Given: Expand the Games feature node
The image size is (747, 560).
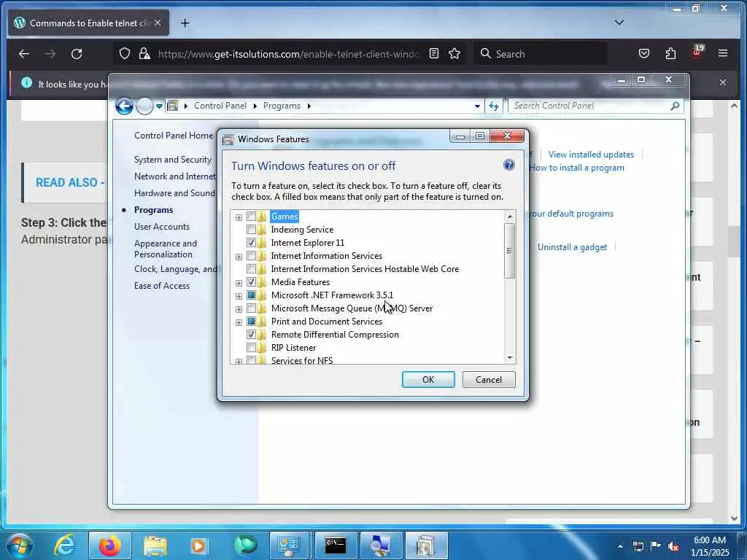Looking at the screenshot, I should (x=239, y=217).
